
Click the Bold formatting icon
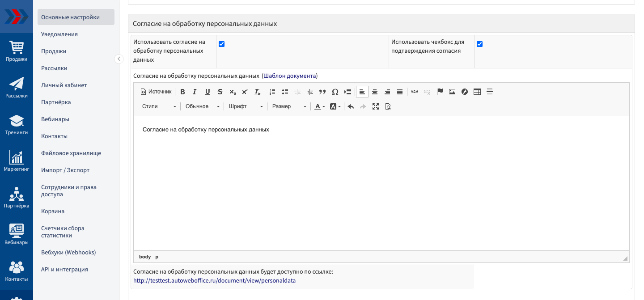point(182,92)
